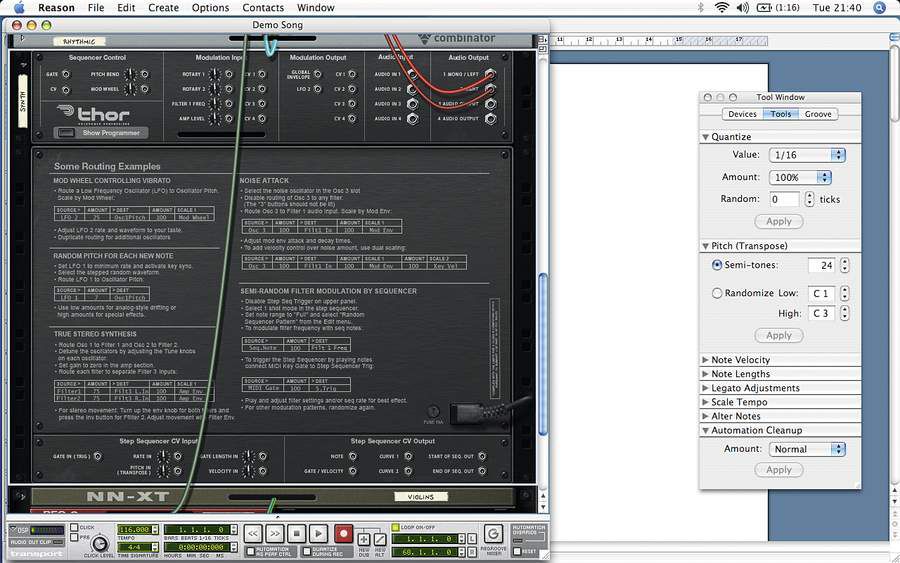This screenshot has height=563, width=900.
Task: Check Automation As Perf Ctrl
Action: pyautogui.click(x=250, y=552)
